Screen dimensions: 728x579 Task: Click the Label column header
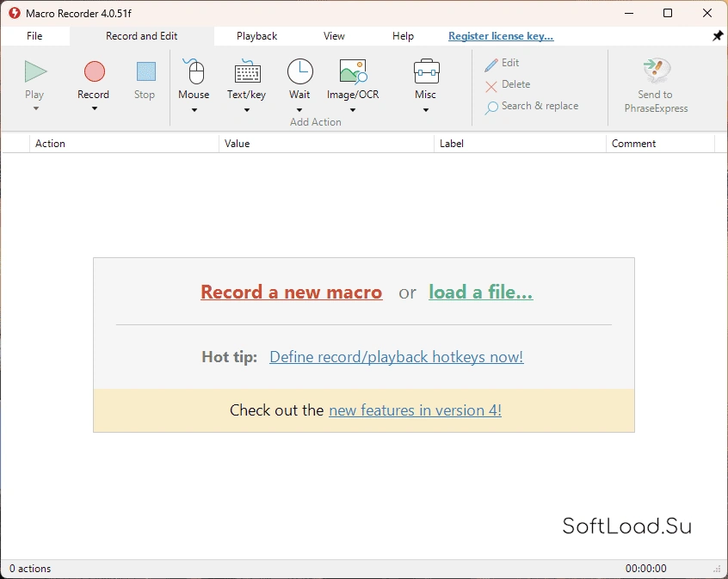click(x=520, y=144)
